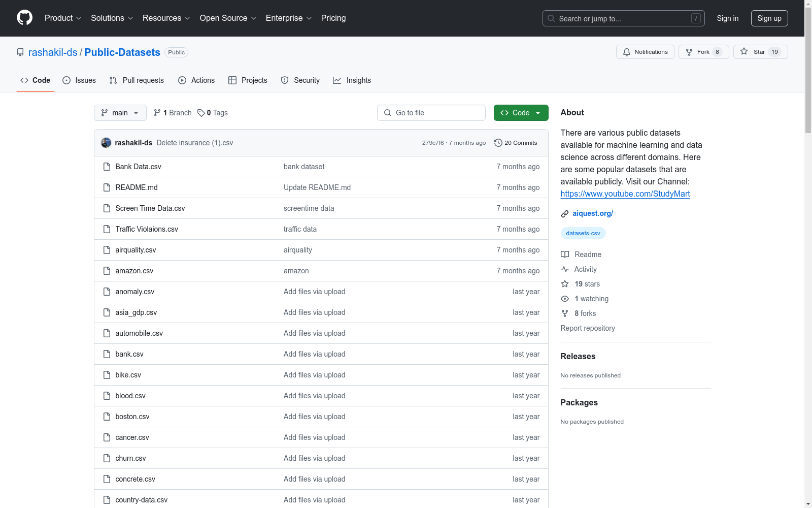Open the concrete.csv file
The width and height of the screenshot is (812, 508).
pos(136,479)
